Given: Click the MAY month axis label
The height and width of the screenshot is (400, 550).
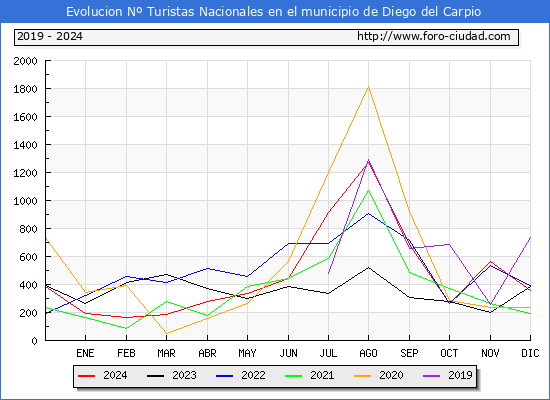Looking at the screenshot, I should 247,353.
